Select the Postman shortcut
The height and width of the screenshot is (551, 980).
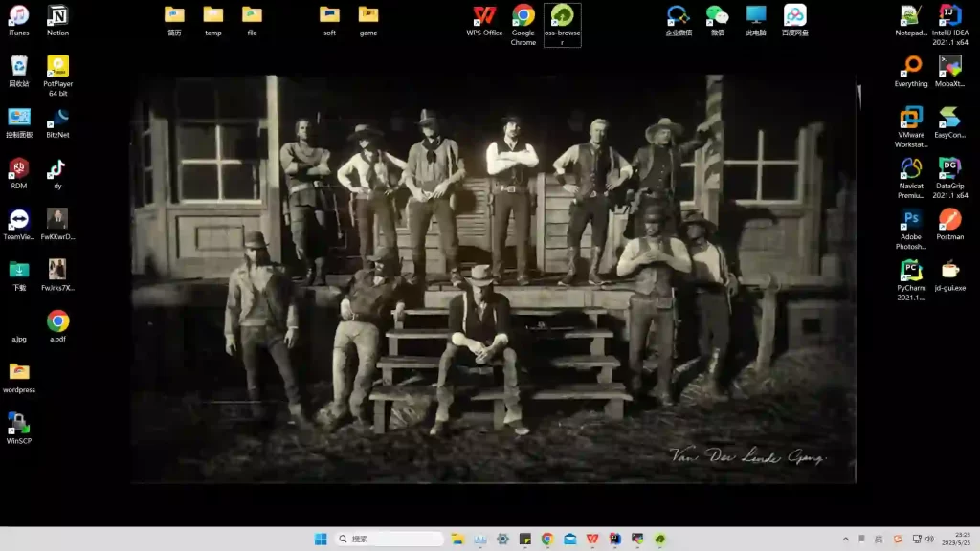pos(950,225)
